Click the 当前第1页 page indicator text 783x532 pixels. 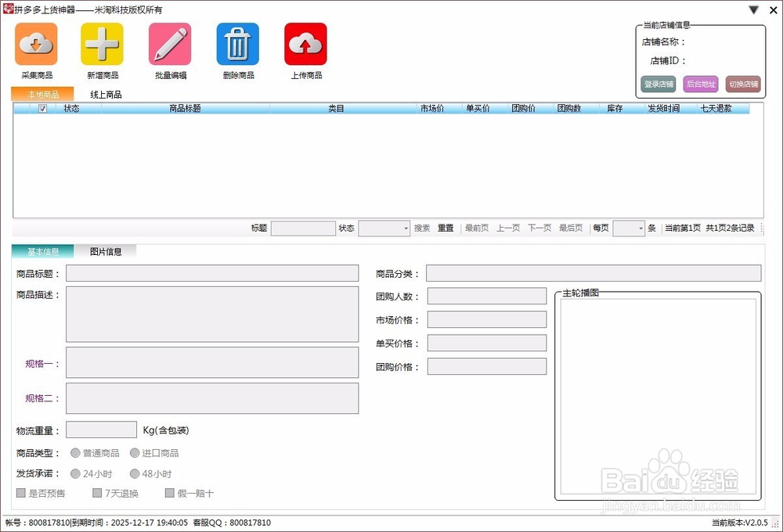point(683,228)
